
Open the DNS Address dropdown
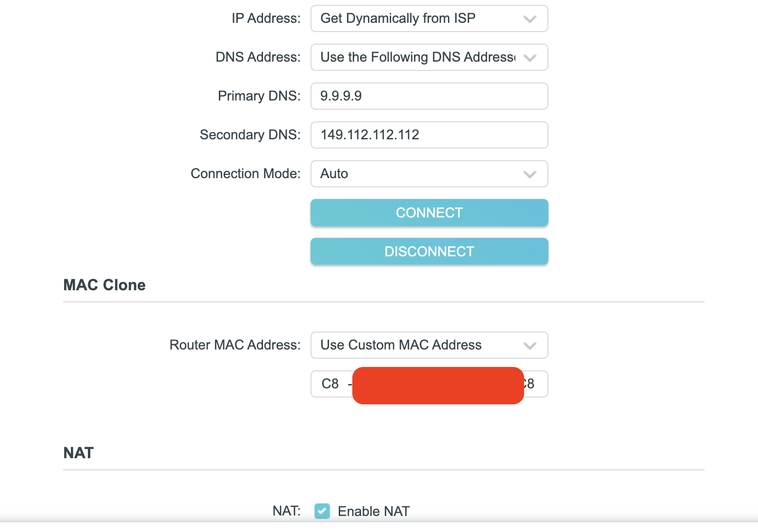(x=429, y=57)
